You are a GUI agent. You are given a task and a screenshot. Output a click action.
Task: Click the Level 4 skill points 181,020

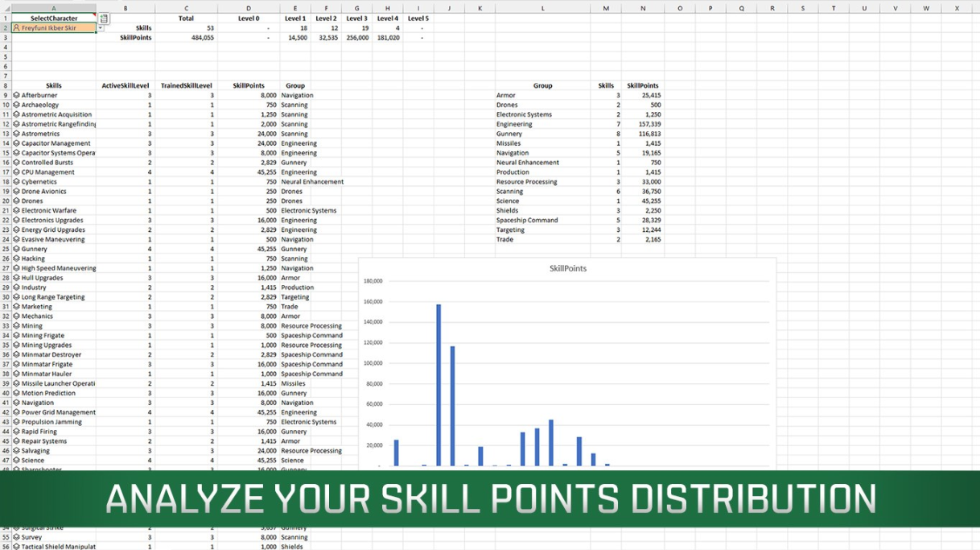tap(387, 37)
